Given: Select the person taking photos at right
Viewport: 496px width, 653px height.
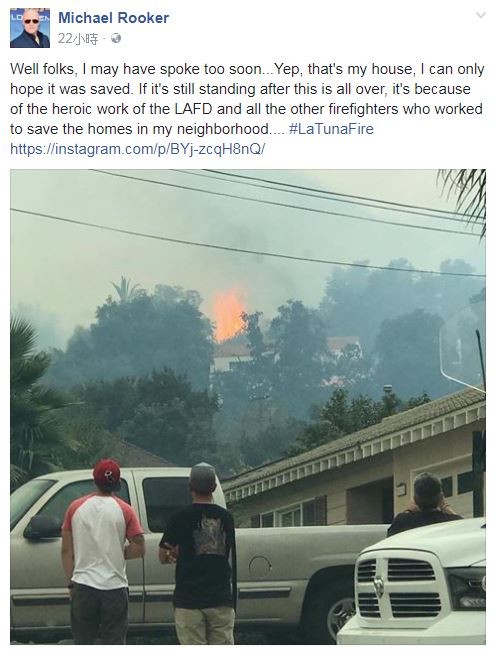Looking at the screenshot, I should point(425,504).
